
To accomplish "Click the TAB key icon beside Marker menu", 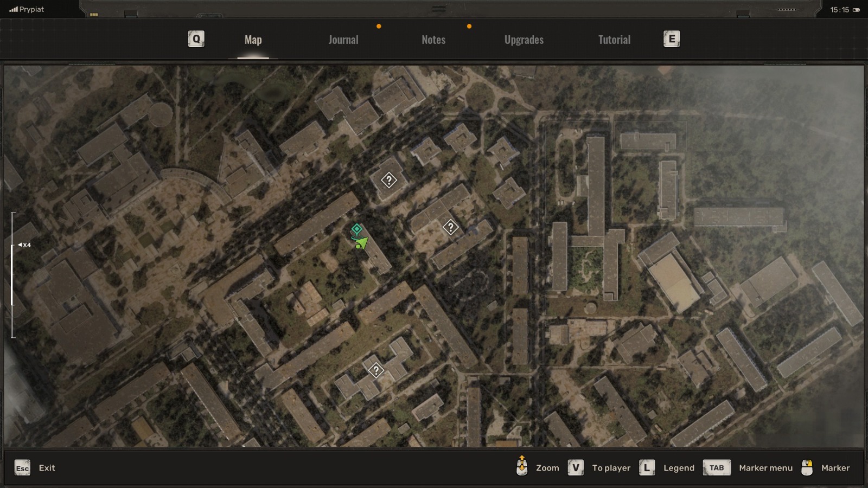I will point(716,467).
